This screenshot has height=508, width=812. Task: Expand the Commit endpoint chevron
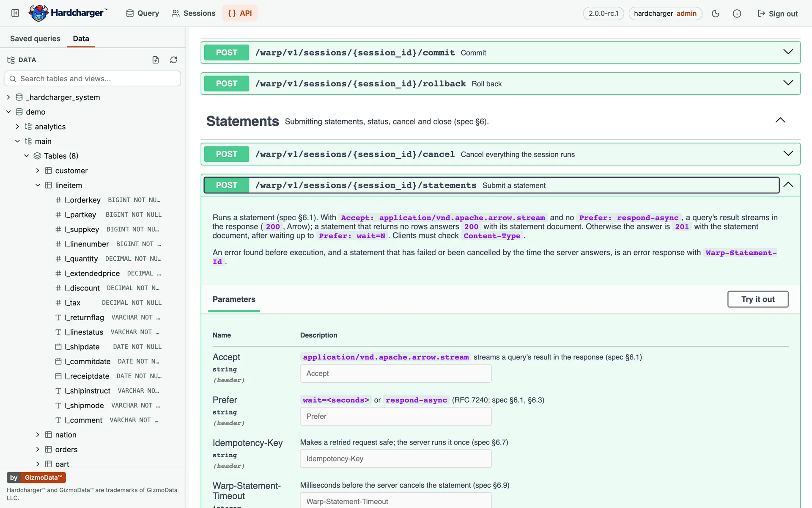(788, 52)
